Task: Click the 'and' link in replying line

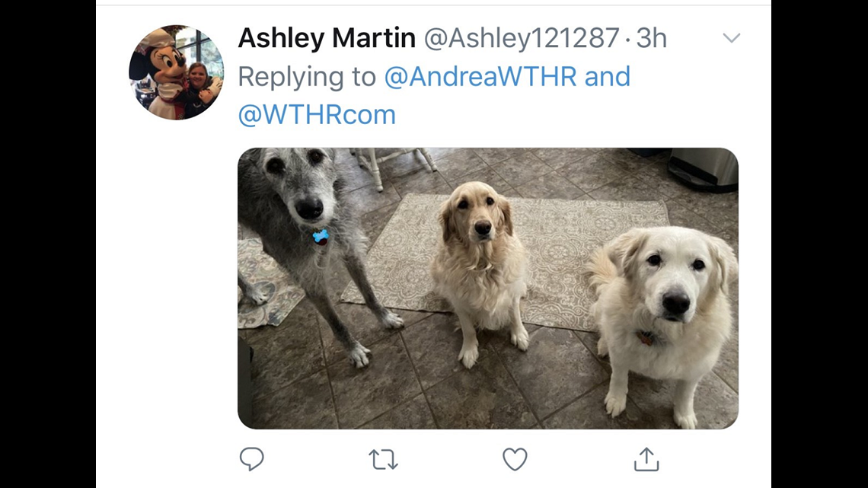Action: (608, 76)
